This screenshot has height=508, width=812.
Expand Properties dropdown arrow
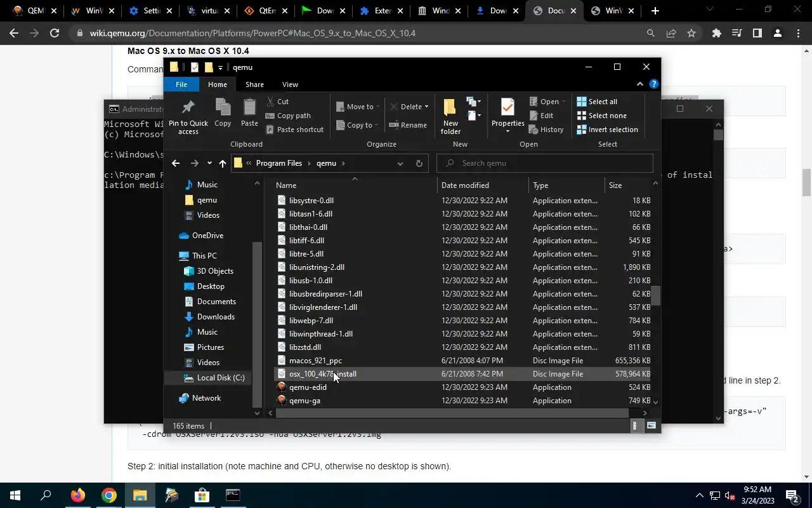click(x=507, y=131)
